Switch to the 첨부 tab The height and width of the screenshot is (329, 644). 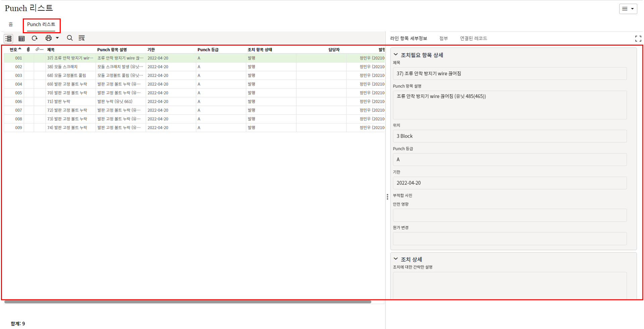[443, 39]
